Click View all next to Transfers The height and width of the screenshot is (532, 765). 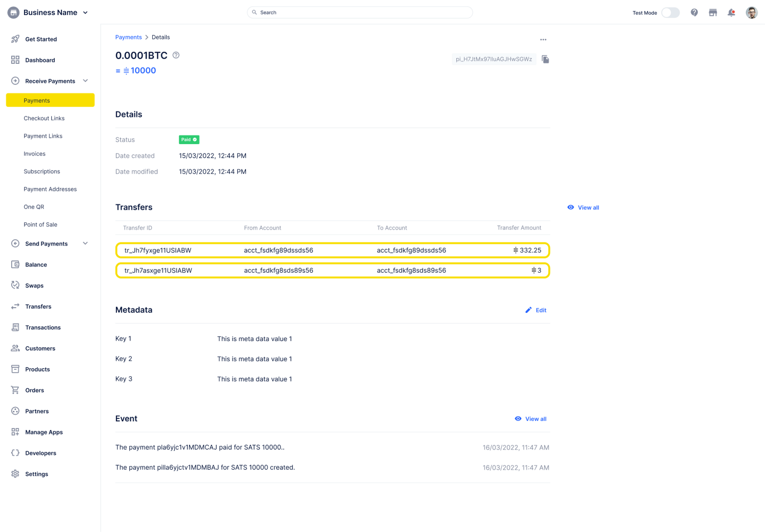pos(583,207)
